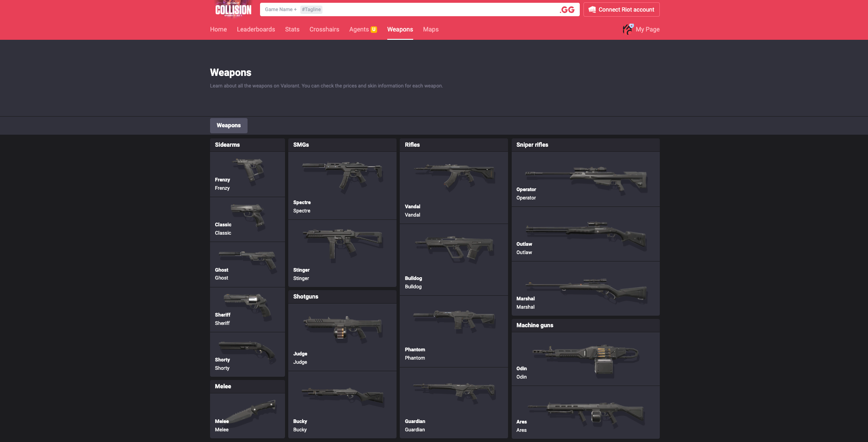Click the Melee category header

(x=248, y=386)
